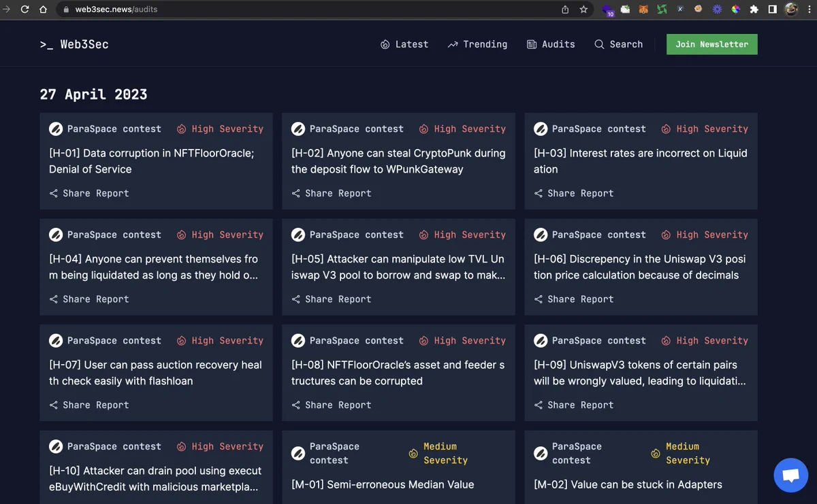The width and height of the screenshot is (817, 504).
Task: Click the site lock icon in address bar
Action: tap(66, 10)
